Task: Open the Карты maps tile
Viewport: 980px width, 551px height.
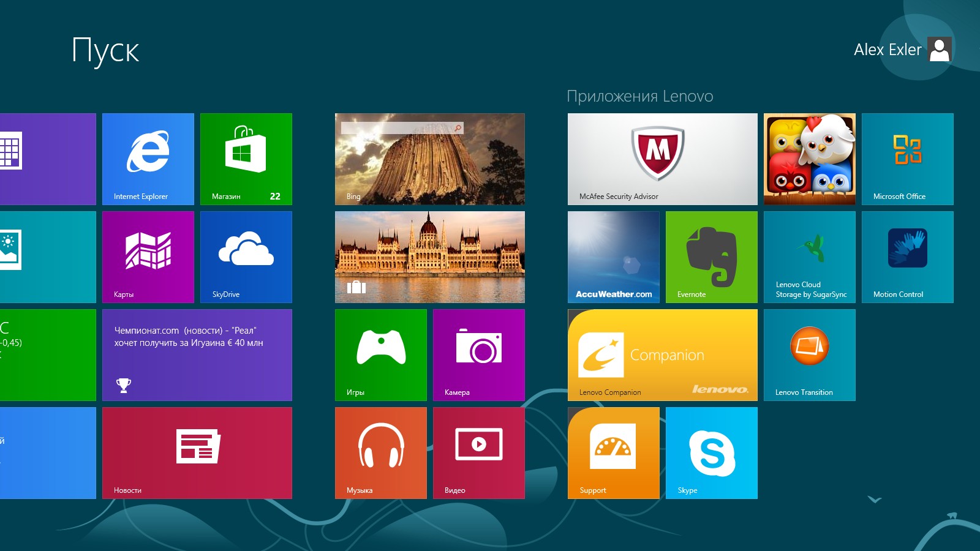Action: tap(148, 257)
